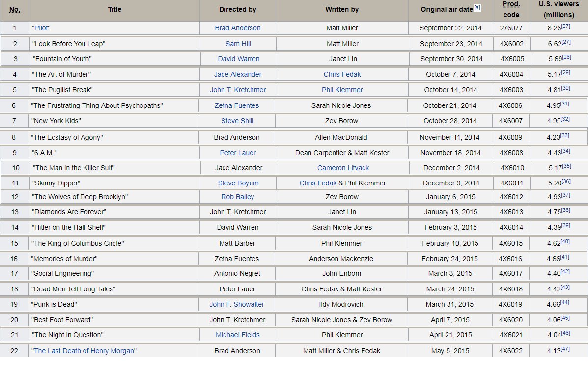Follow the Sam Hill director link
The image size is (588, 366).
[238, 44]
